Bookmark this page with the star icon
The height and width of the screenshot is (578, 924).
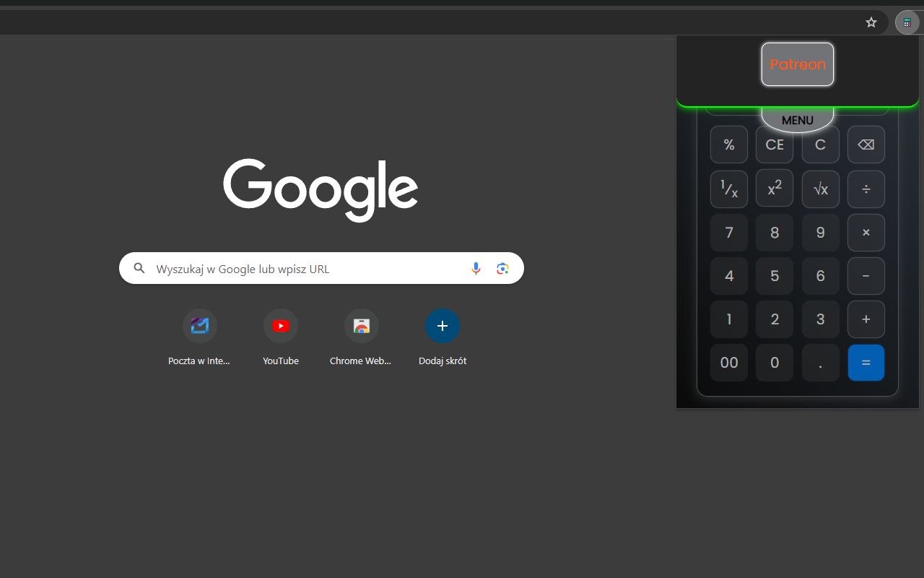tap(871, 22)
